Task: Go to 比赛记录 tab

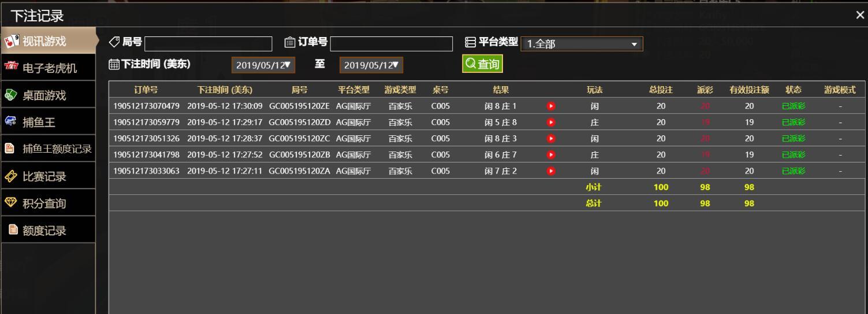Action: tap(47, 176)
